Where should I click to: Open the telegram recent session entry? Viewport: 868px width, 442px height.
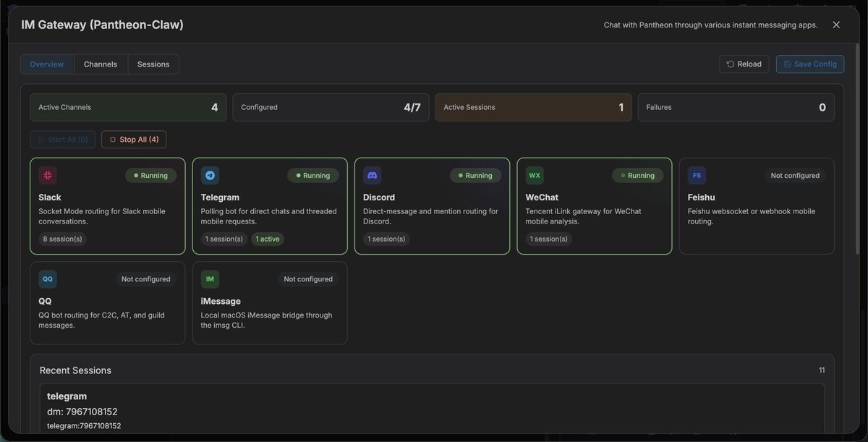click(432, 409)
